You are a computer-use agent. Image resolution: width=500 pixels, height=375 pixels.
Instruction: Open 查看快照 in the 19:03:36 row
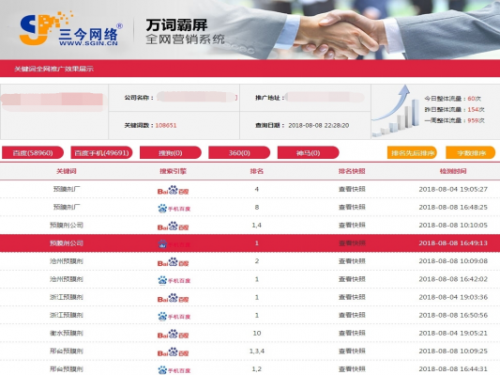[352, 297]
